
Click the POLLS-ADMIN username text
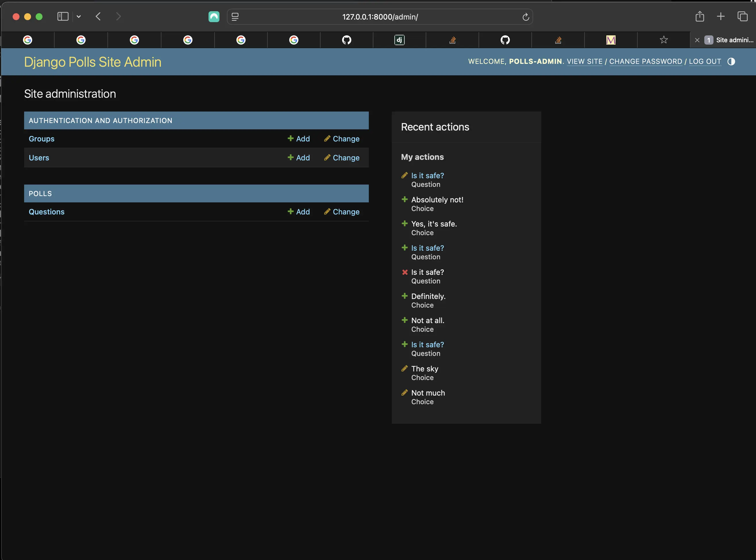coord(535,61)
